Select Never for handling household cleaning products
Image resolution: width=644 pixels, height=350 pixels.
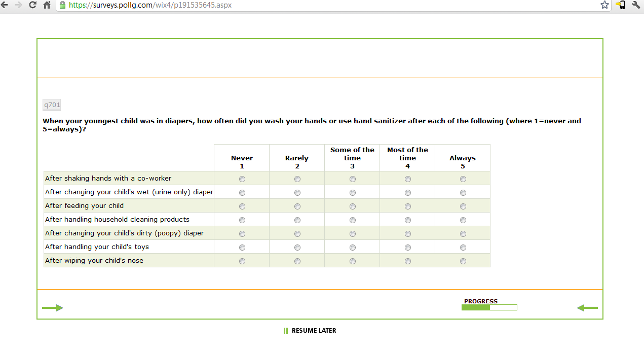click(x=242, y=220)
